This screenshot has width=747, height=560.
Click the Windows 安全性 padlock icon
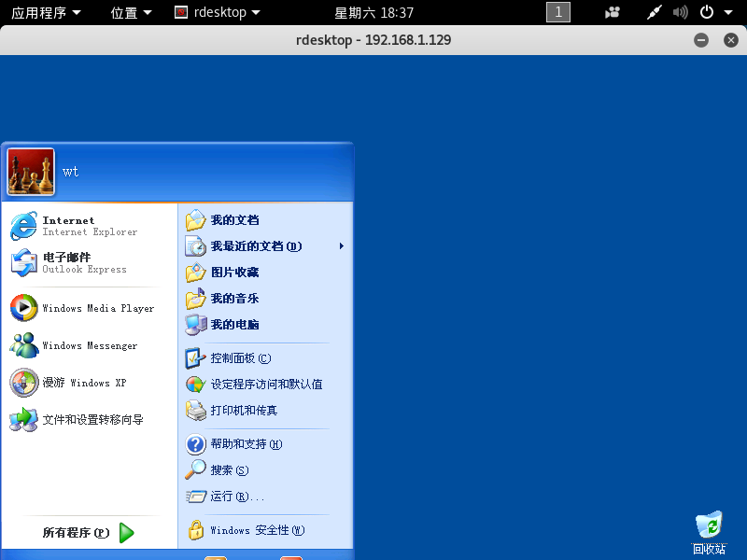pos(195,530)
